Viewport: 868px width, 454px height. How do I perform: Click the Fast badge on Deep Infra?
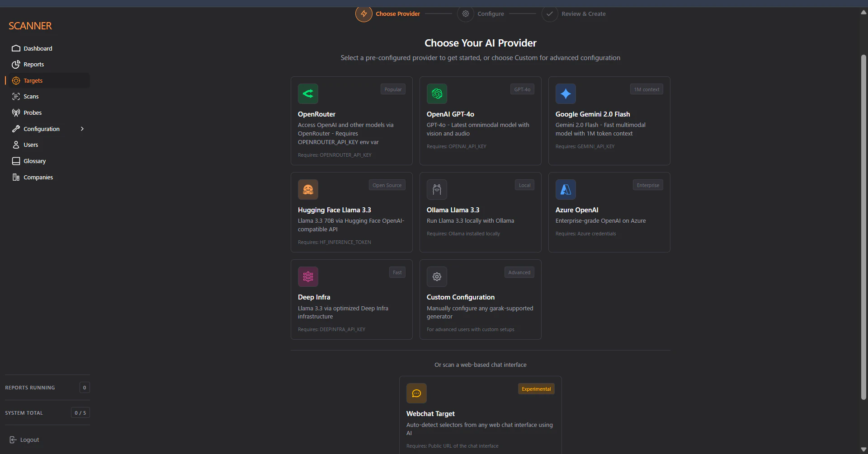coord(397,272)
